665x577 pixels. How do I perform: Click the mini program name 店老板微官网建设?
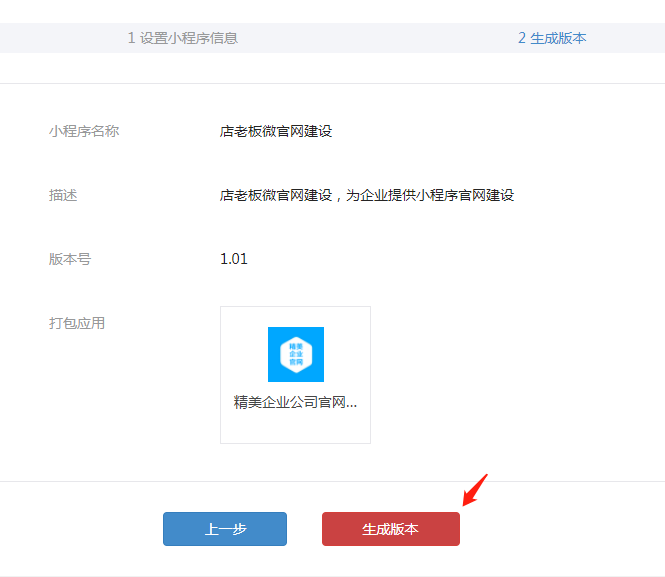[276, 131]
